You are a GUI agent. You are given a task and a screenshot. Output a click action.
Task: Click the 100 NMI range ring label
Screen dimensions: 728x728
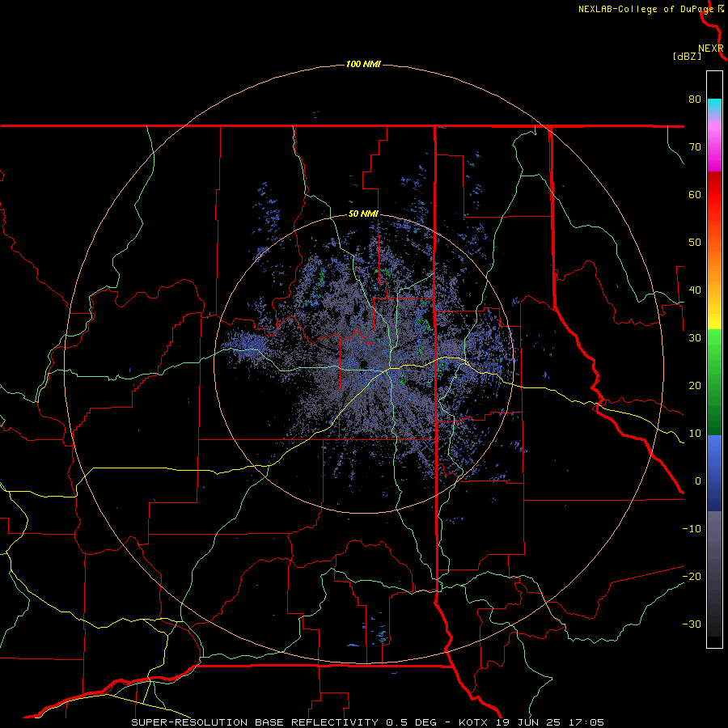[x=363, y=64]
